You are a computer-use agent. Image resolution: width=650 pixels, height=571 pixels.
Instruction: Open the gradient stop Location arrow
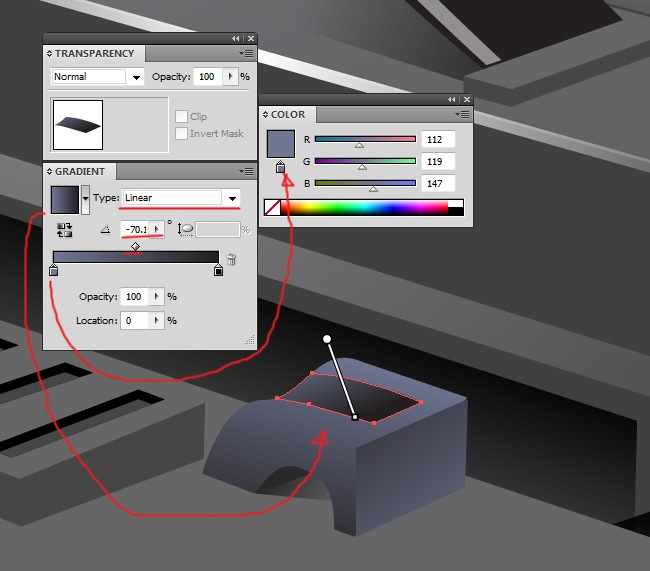pos(156,321)
